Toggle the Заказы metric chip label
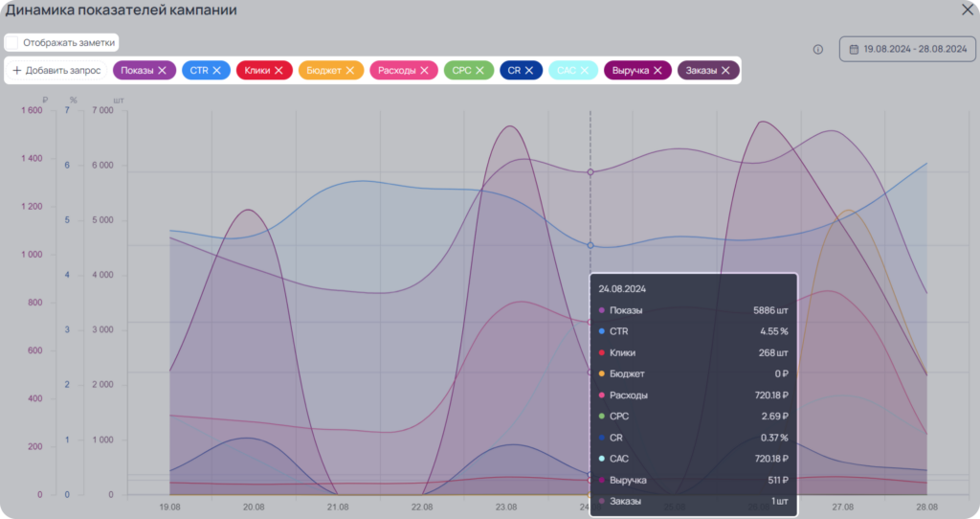The width and height of the screenshot is (980, 519). [x=702, y=71]
